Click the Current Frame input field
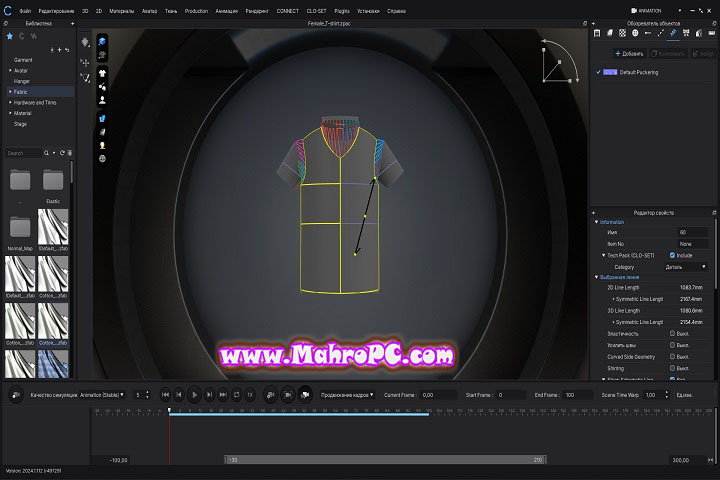Screen dimensions: 720x480 (x=439, y=395)
